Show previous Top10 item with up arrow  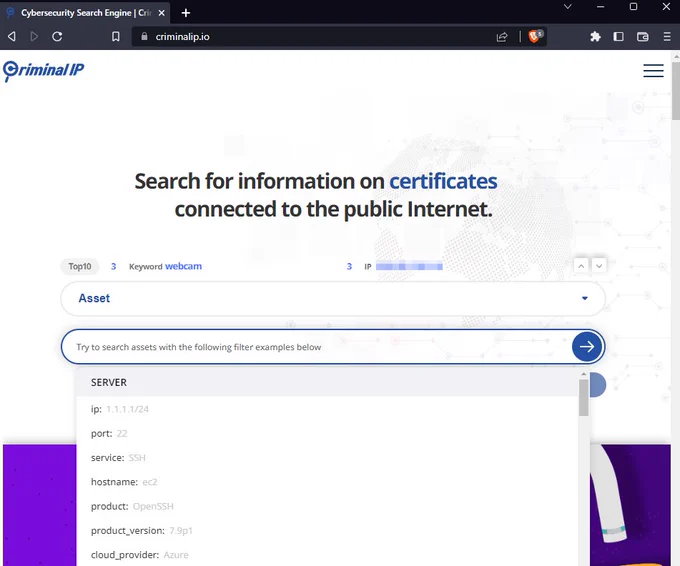tap(581, 266)
